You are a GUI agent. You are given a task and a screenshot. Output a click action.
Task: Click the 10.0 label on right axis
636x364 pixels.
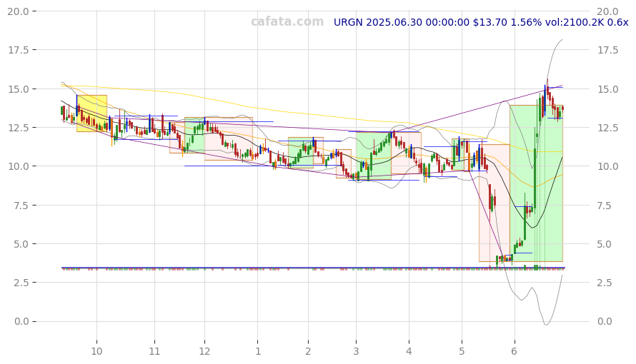coord(608,166)
